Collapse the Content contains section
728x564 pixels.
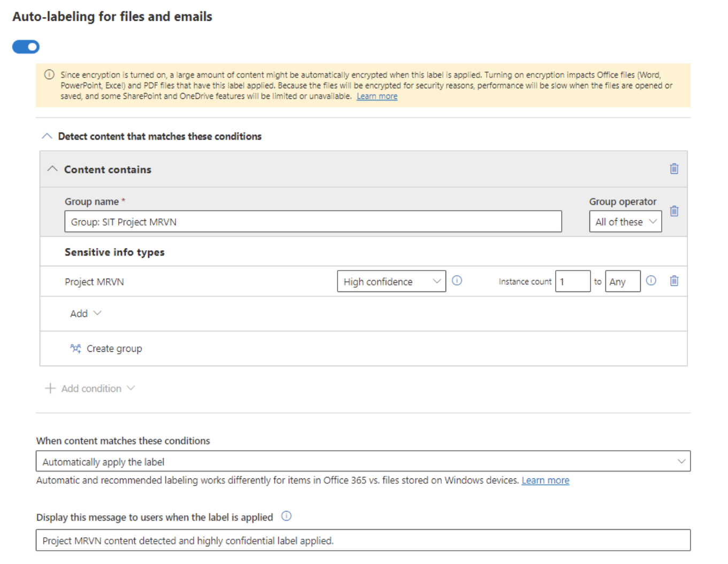(52, 169)
